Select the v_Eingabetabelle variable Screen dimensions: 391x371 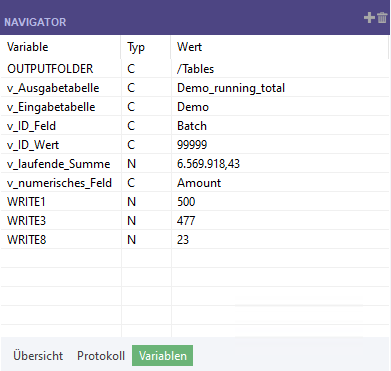point(51,107)
